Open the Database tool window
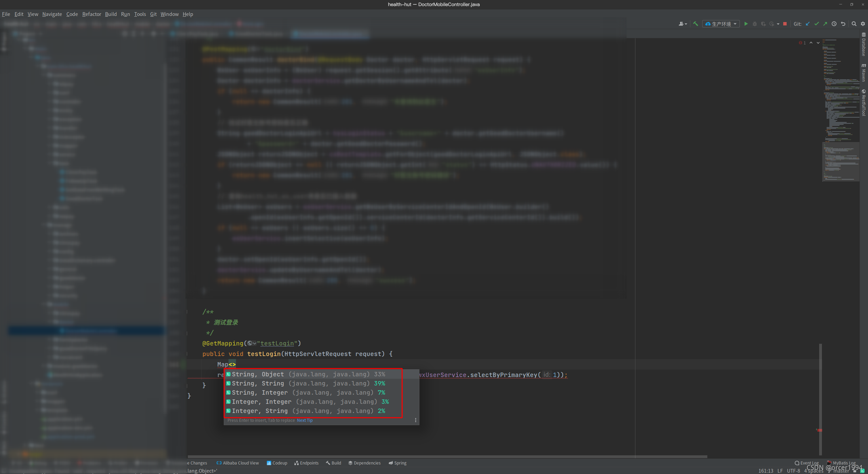Screen dimensions: 868x474 pos(864,44)
